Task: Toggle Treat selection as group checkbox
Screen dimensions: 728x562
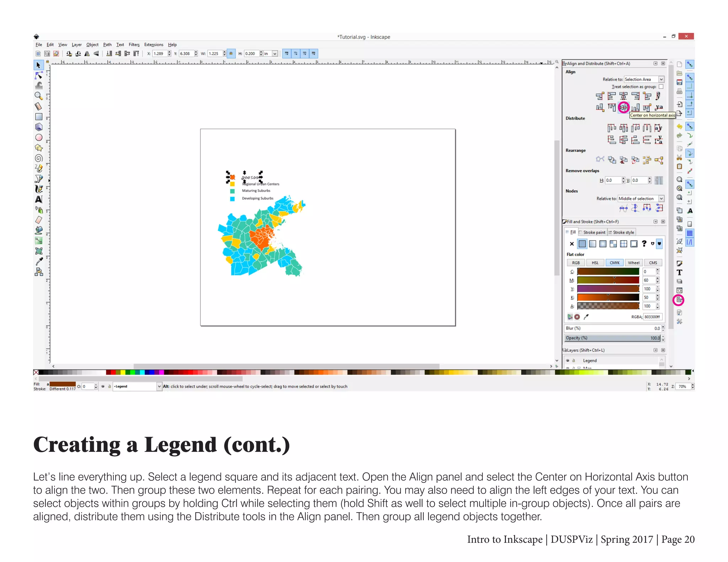Action: click(x=661, y=87)
